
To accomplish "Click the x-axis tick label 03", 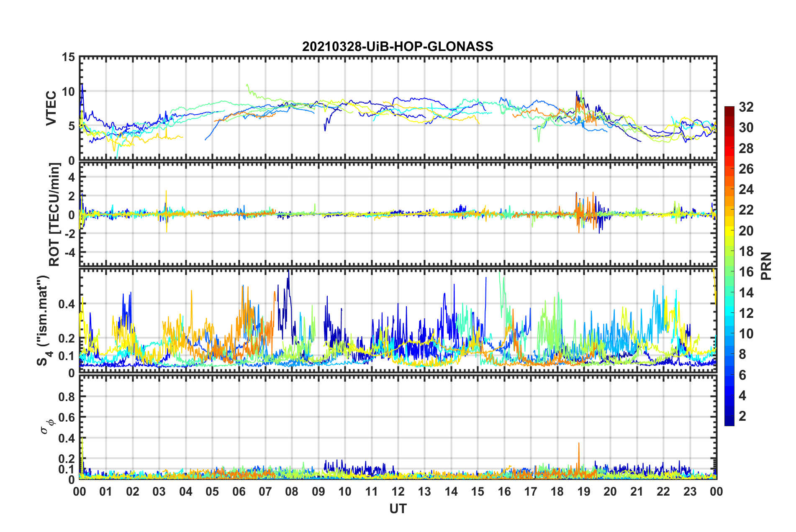I will click(x=159, y=491).
